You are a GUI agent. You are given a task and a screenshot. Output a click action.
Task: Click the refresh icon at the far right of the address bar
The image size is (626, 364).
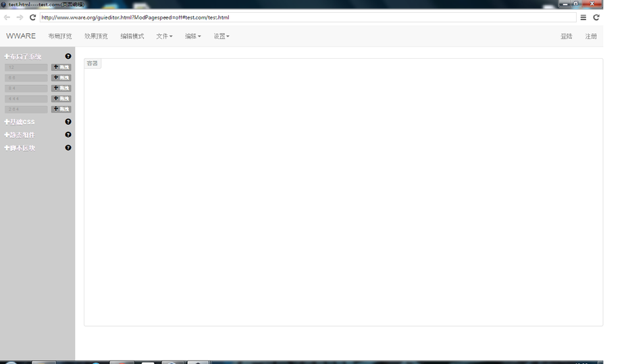tap(596, 17)
